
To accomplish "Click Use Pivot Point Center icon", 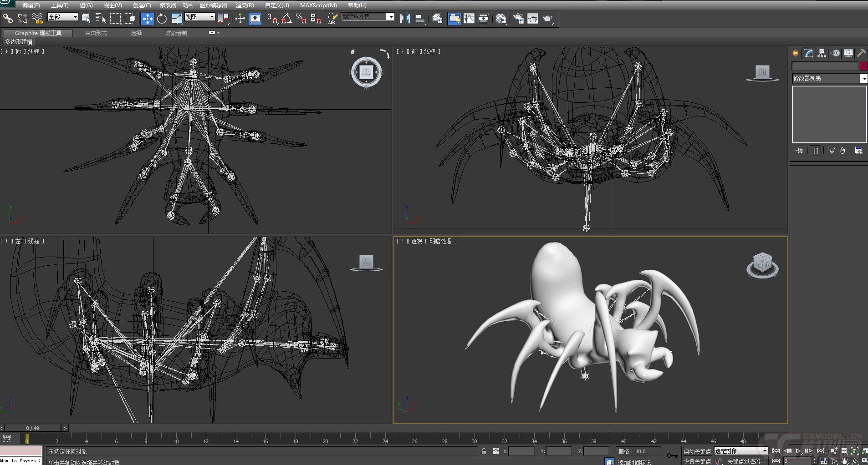I will pos(223,18).
